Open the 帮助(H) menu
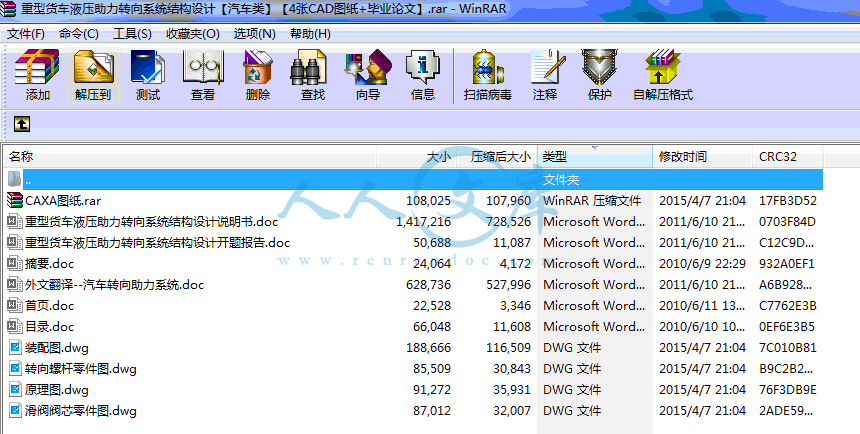This screenshot has height=434, width=860. [x=310, y=34]
